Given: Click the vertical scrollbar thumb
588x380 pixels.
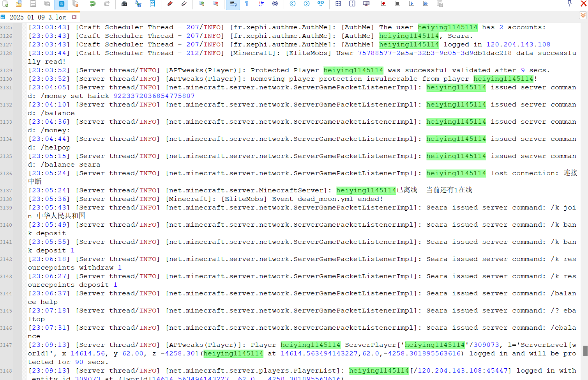Looking at the screenshot, I should [585, 350].
